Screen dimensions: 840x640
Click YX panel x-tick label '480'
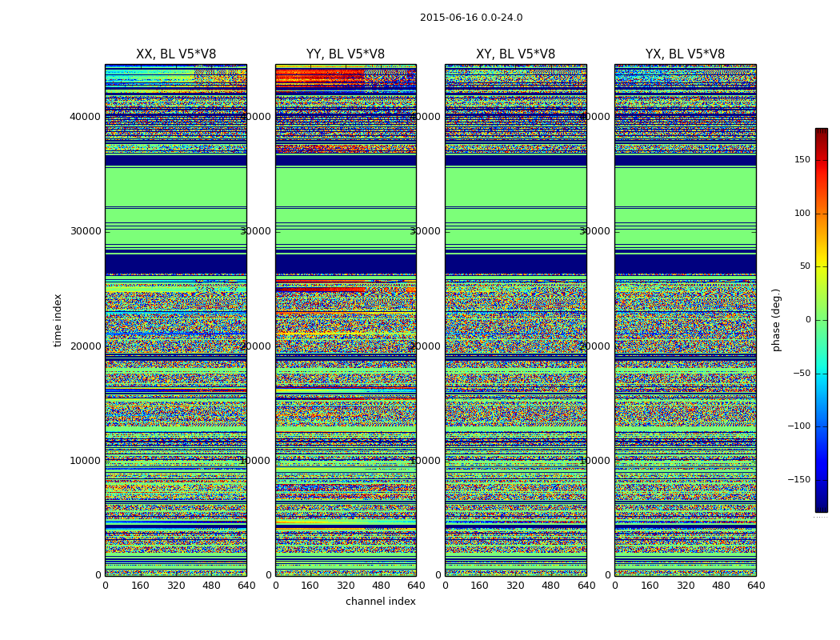[721, 586]
